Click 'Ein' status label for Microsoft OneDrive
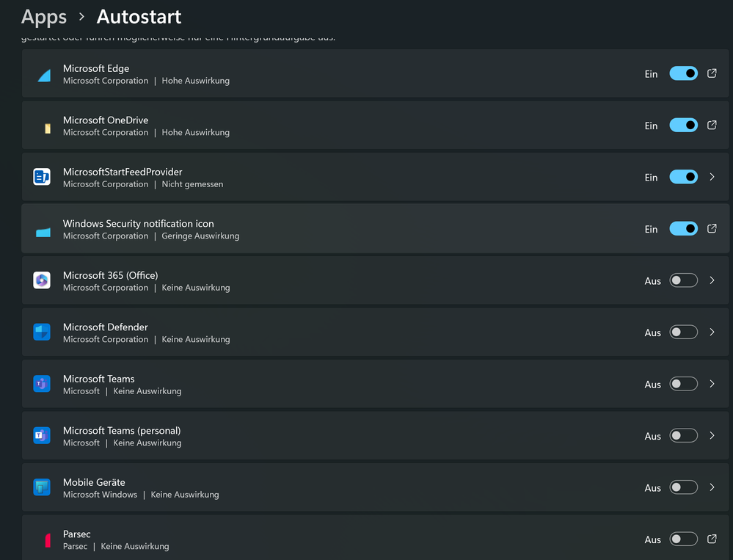Screen dimensions: 733x560 click(x=651, y=126)
